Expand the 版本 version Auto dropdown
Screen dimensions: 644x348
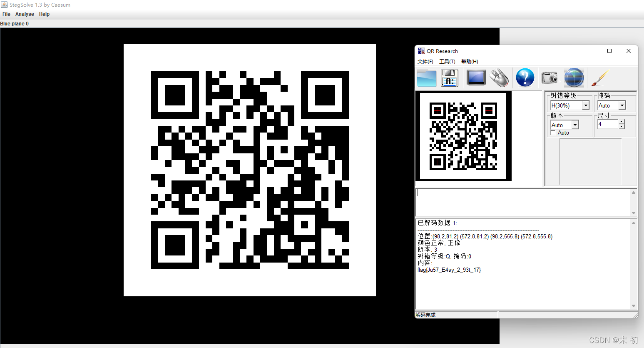(x=575, y=125)
